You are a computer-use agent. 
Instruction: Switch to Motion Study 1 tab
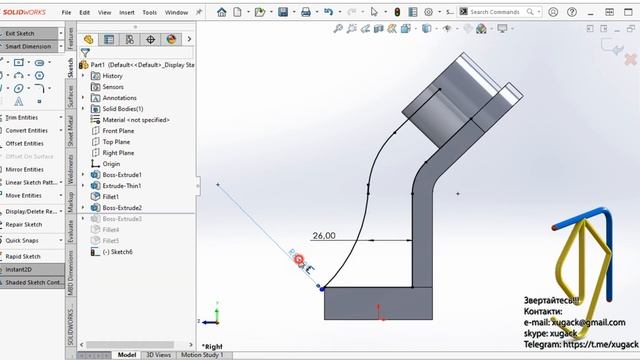click(202, 355)
